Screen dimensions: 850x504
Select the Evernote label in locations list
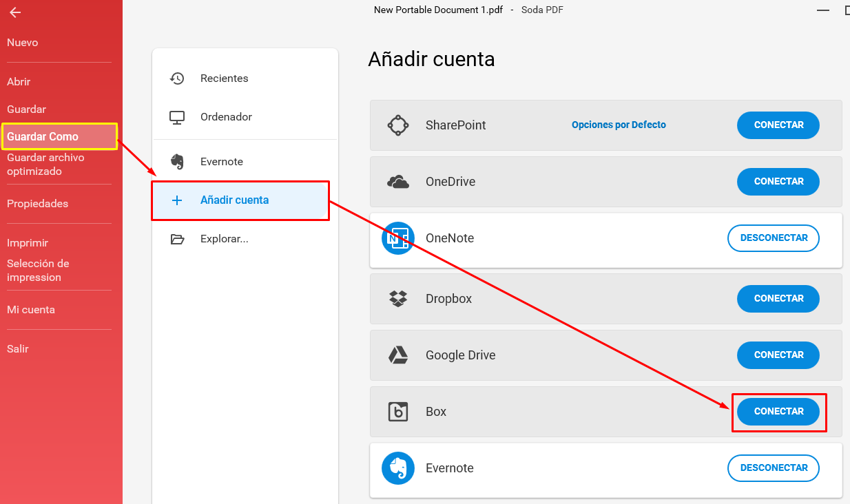click(x=222, y=162)
